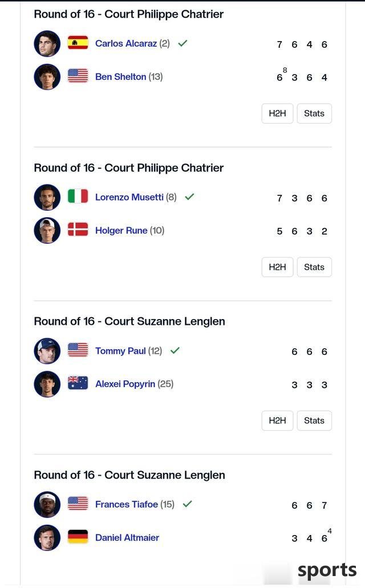This screenshot has width=365, height=588.
Task: Open Stats for Alcaraz vs Shelton
Action: tap(314, 113)
